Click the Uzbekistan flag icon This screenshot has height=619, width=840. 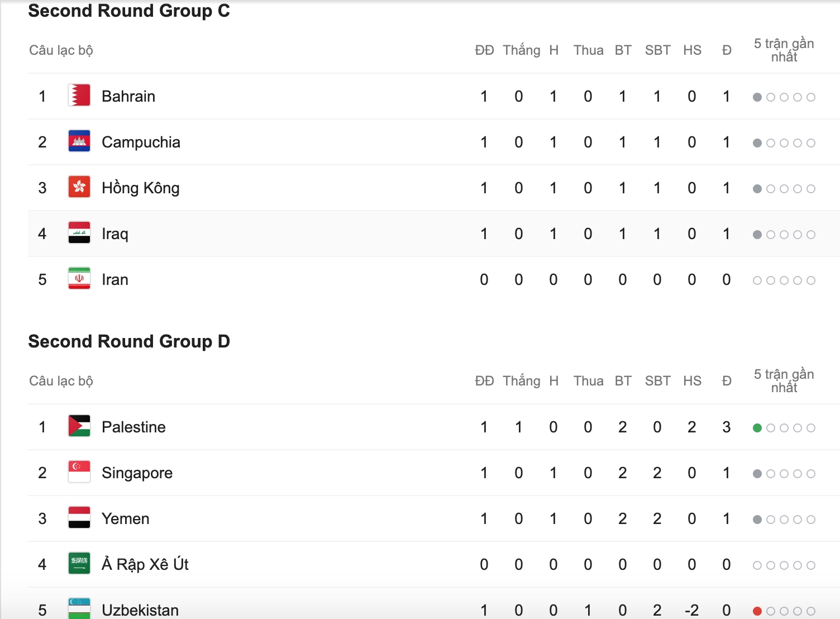pyautogui.click(x=79, y=609)
